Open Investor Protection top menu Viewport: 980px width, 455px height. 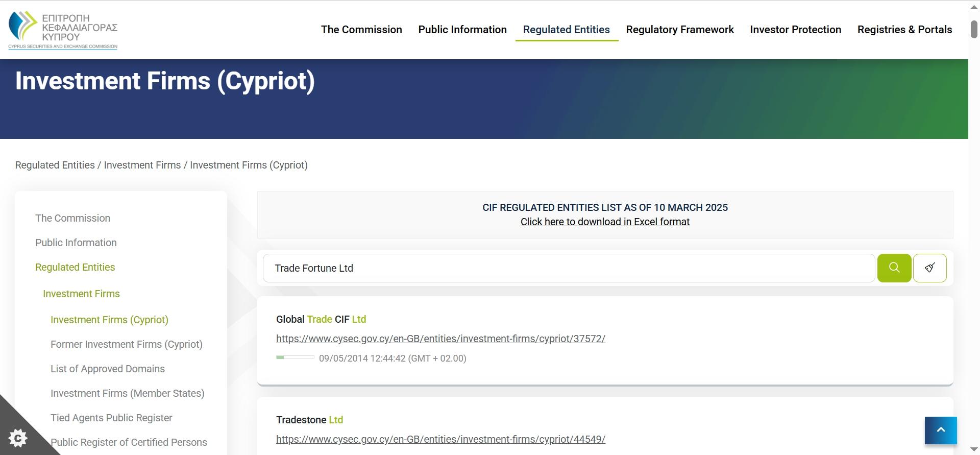pyautogui.click(x=796, y=30)
